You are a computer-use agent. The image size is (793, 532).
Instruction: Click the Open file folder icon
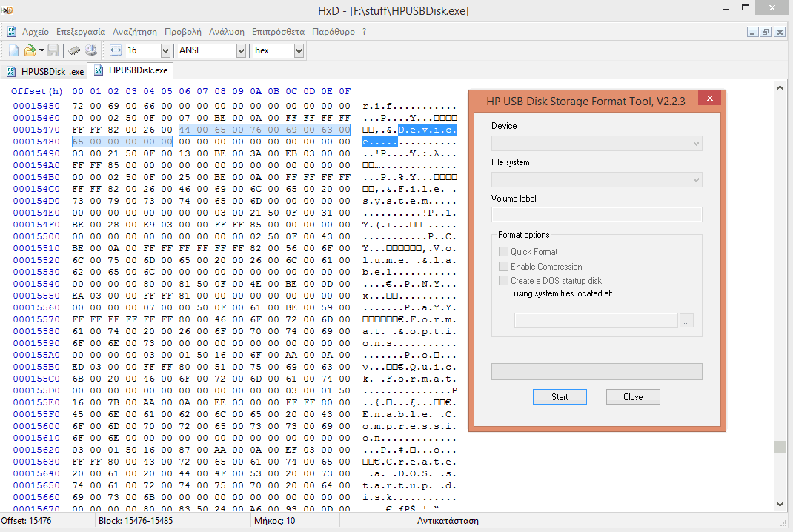coord(30,50)
